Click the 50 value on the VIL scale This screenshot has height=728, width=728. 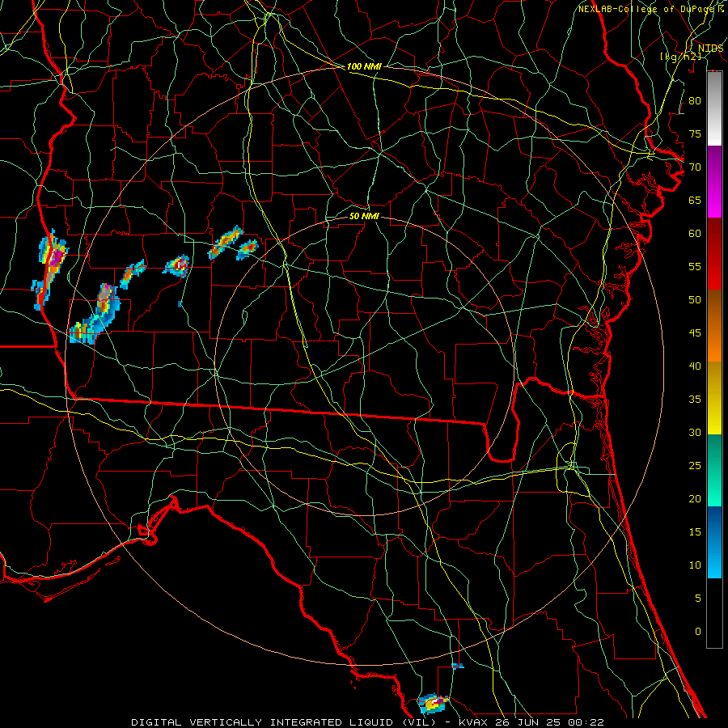tap(695, 300)
